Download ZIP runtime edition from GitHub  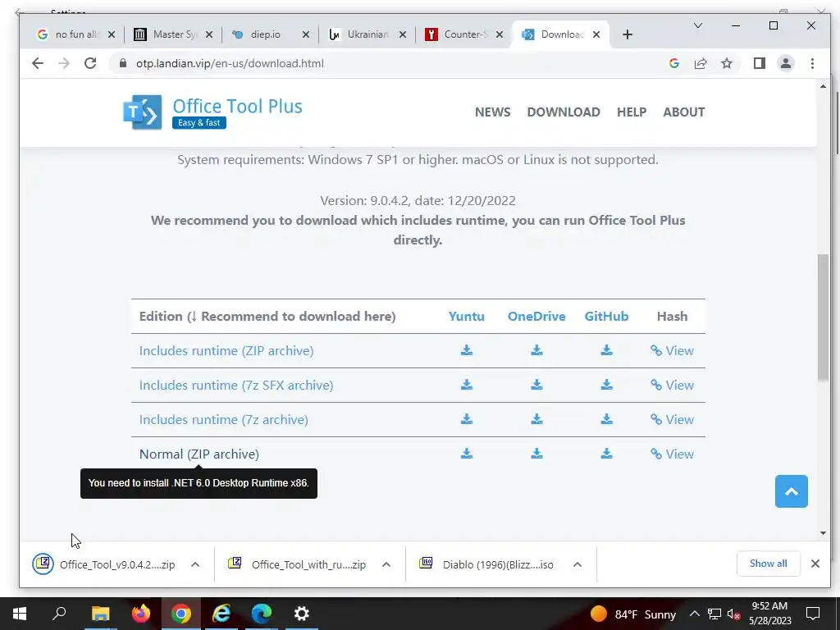606,350
